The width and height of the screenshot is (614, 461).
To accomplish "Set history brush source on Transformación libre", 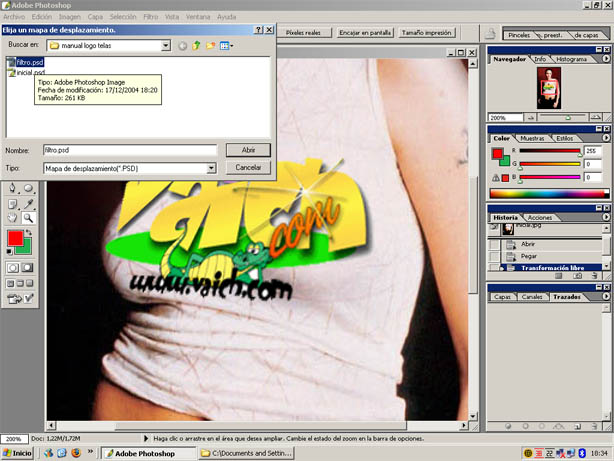I will [495, 268].
